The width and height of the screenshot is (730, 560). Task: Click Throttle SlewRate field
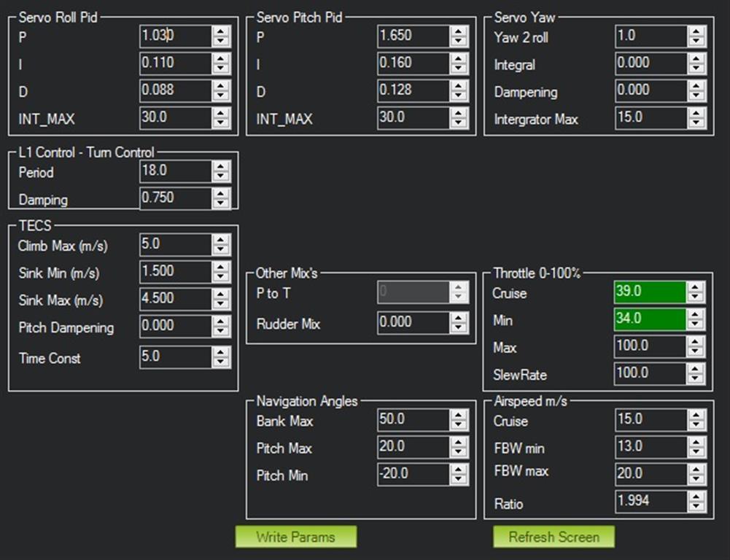click(x=650, y=374)
